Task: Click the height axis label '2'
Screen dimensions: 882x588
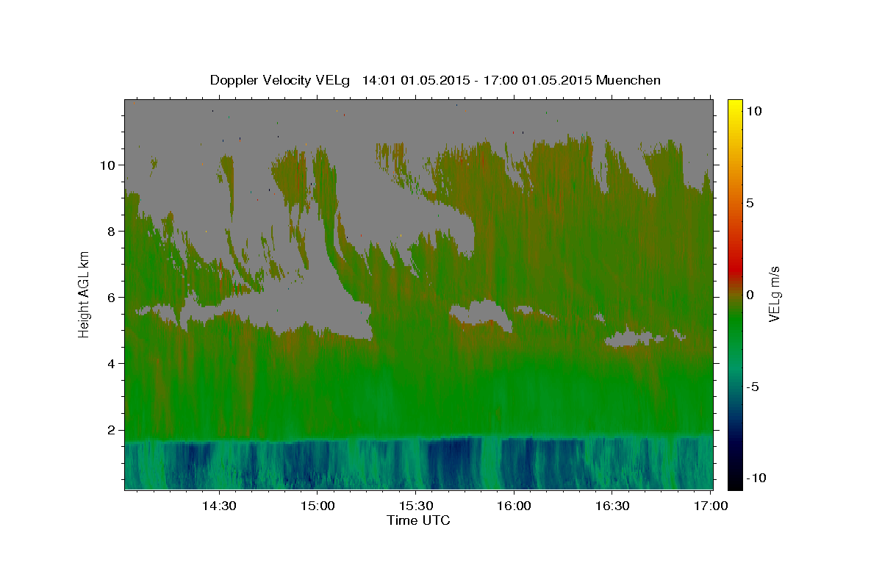Action: tap(113, 430)
